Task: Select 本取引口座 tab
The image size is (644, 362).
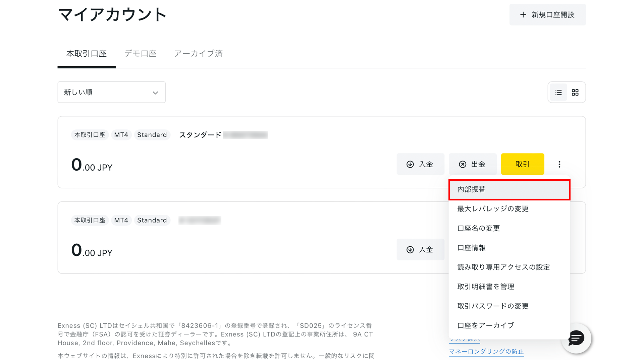Action: 87,54
